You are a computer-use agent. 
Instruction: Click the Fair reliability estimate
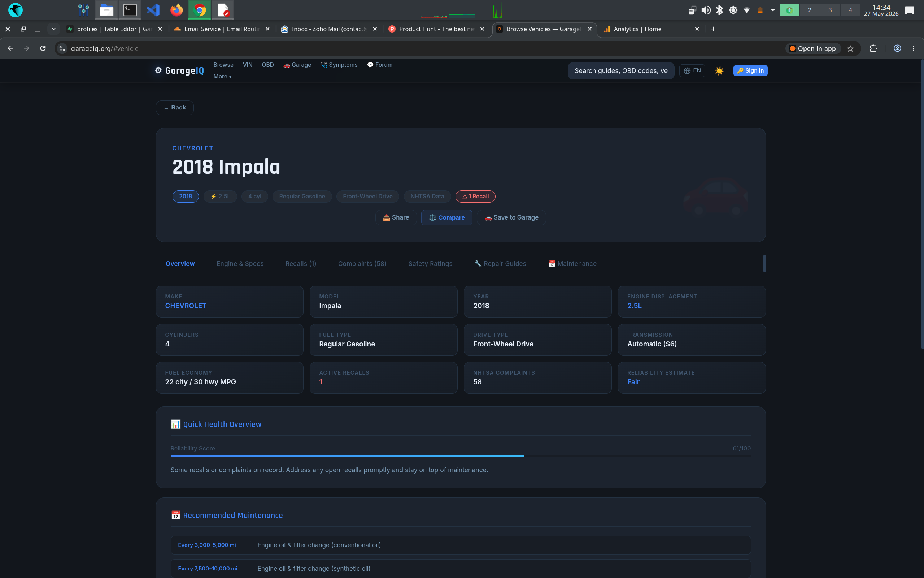[x=633, y=382]
